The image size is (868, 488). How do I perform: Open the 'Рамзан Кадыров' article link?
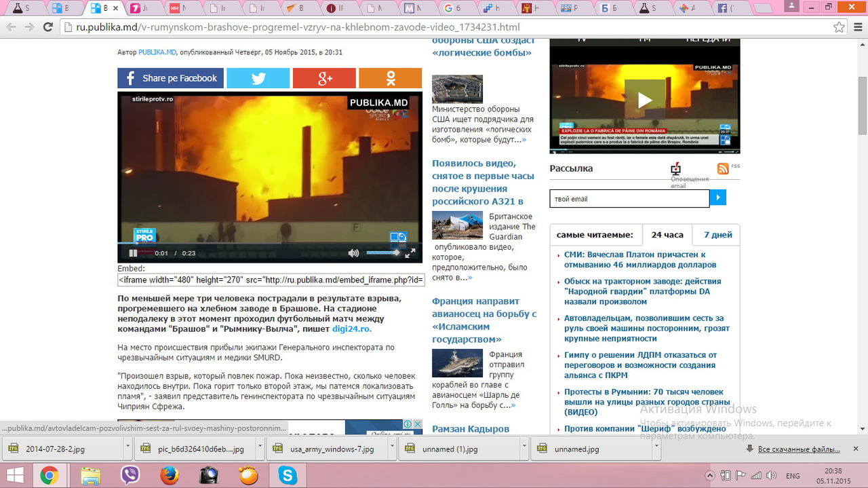(x=471, y=428)
